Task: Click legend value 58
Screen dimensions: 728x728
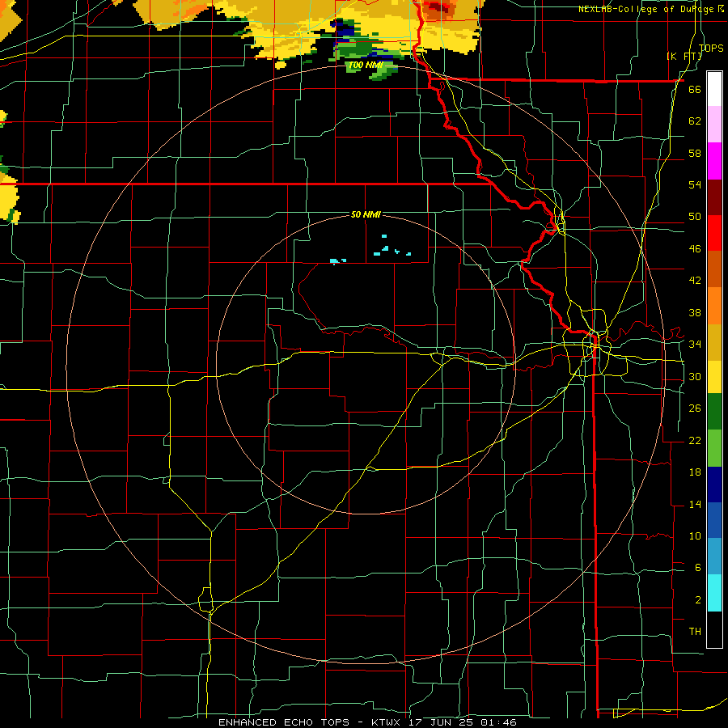Action: tap(695, 153)
